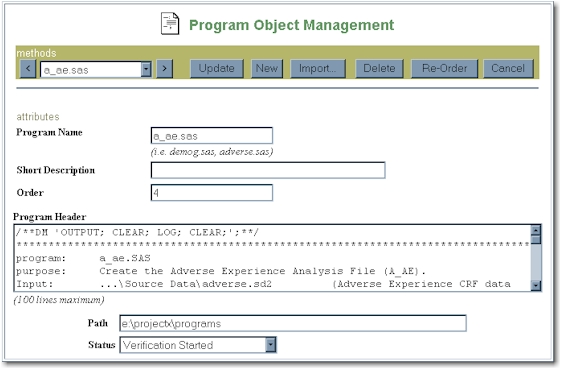The width and height of the screenshot is (562, 370).
Task: Click the Path field showing e:\projectx\programs
Action: (x=293, y=323)
